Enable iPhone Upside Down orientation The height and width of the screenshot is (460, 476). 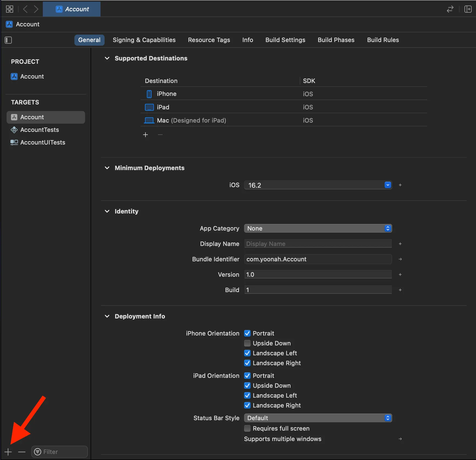pyautogui.click(x=247, y=343)
